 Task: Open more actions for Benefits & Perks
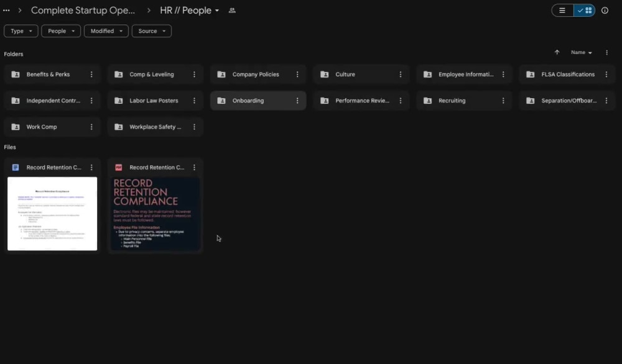91,75
